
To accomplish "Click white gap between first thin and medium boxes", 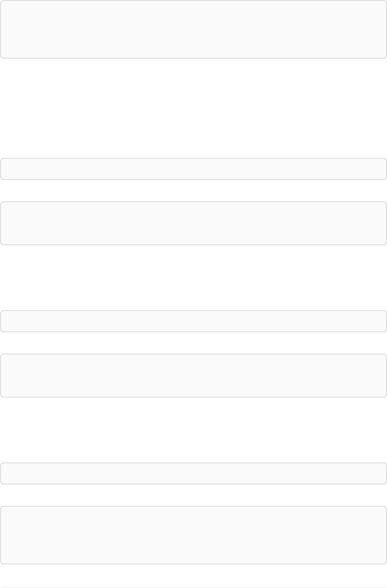I will coord(193,191).
